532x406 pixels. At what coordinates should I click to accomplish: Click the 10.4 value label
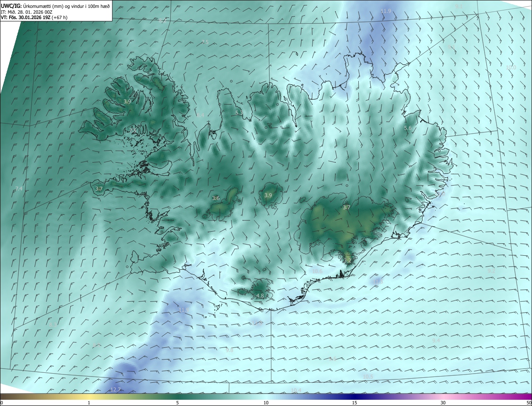pyautogui.click(x=296, y=390)
